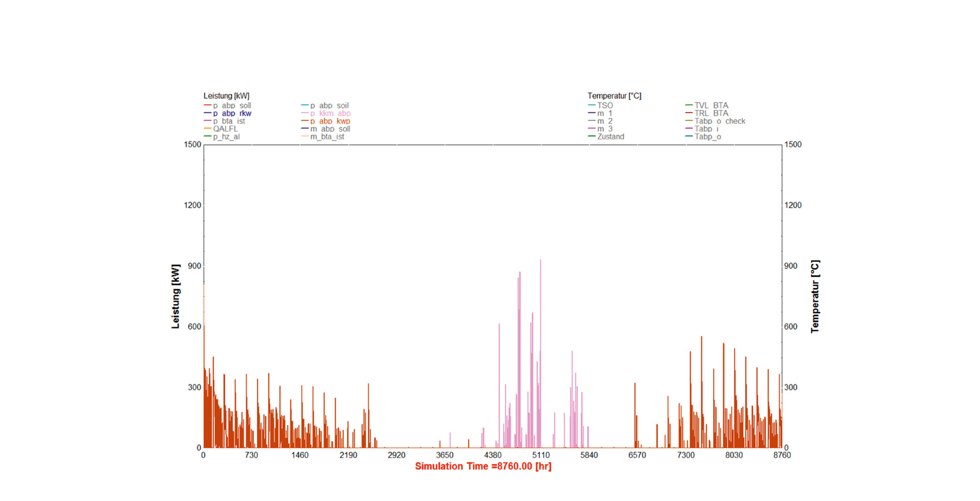980x501 pixels.
Task: Toggle the Zustand legend entry
Action: click(x=610, y=137)
